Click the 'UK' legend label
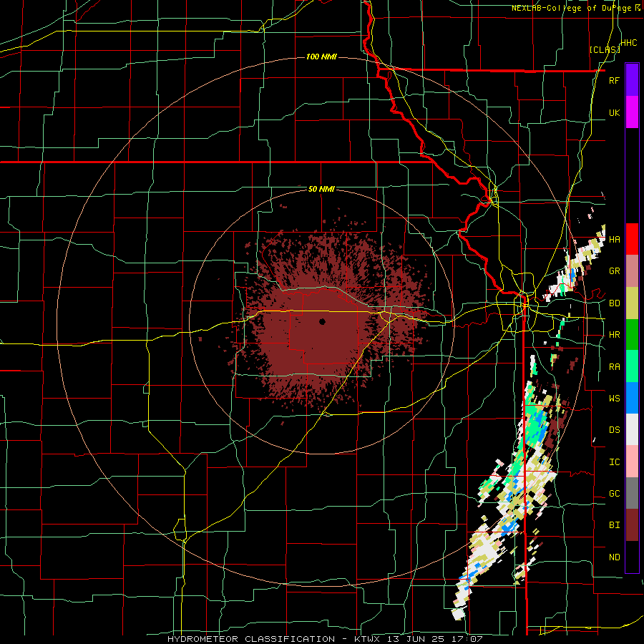This screenshot has height=644, width=644. pos(614,113)
